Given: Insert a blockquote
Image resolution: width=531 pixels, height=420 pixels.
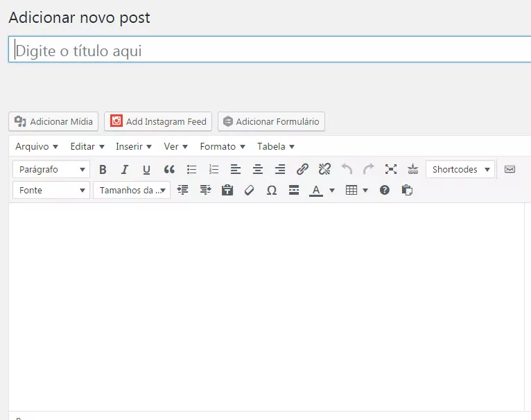Looking at the screenshot, I should point(169,169).
